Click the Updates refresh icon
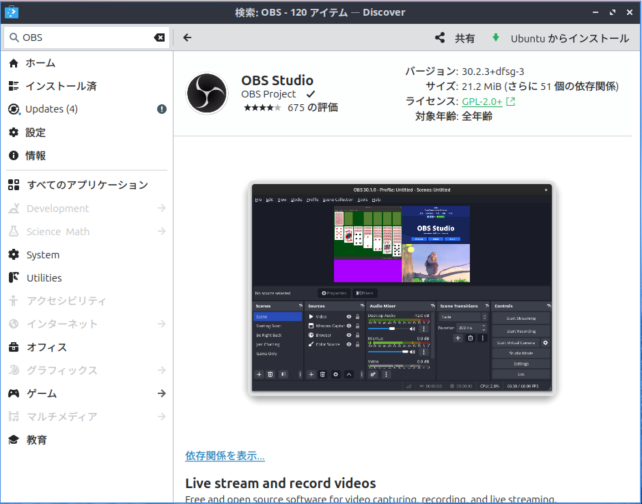 [x=14, y=109]
